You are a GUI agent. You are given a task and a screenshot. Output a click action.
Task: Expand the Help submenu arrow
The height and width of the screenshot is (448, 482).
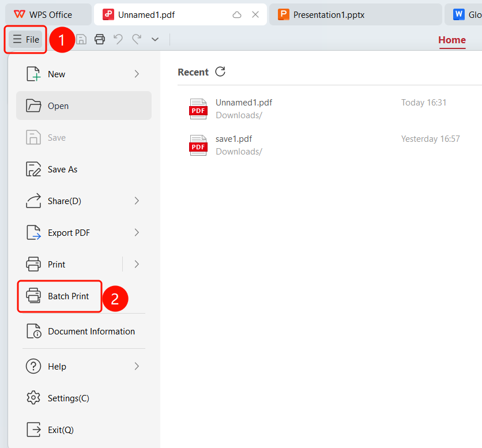click(137, 367)
